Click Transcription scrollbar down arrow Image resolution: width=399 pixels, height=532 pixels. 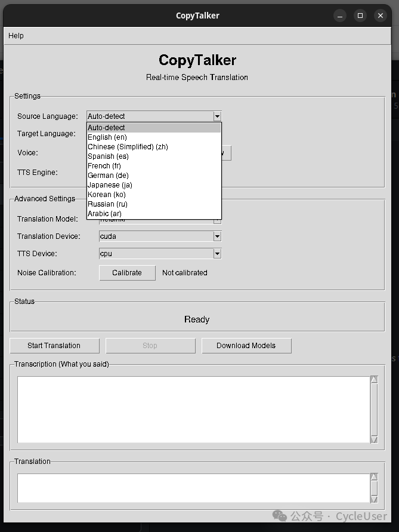pos(375,439)
